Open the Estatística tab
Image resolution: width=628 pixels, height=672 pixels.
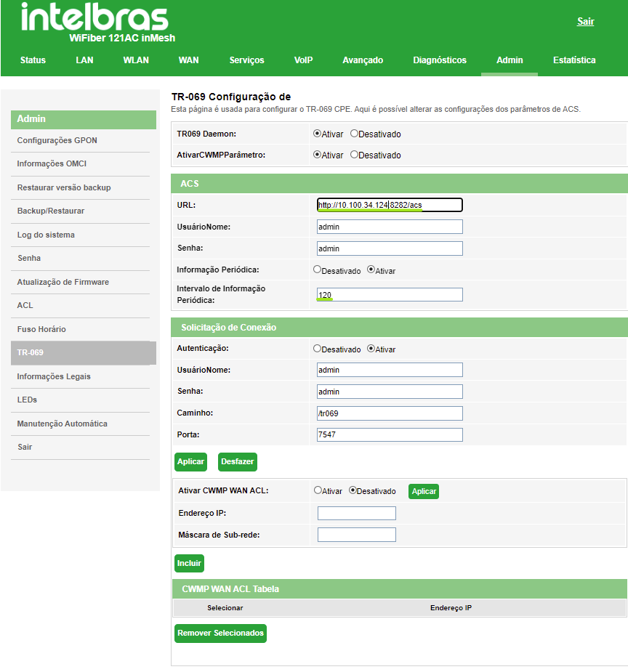tap(574, 60)
